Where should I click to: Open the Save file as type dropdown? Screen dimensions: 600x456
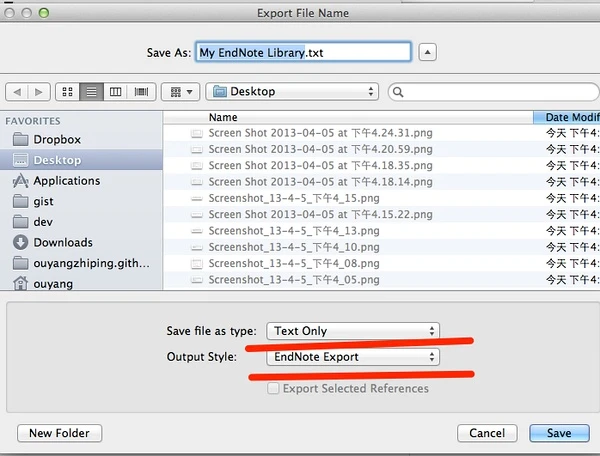pos(353,331)
